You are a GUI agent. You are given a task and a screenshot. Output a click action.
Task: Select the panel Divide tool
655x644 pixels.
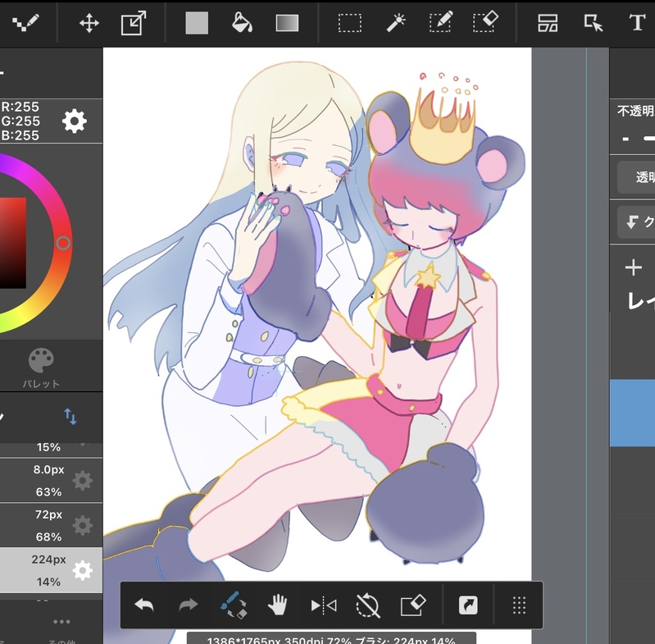(x=548, y=23)
